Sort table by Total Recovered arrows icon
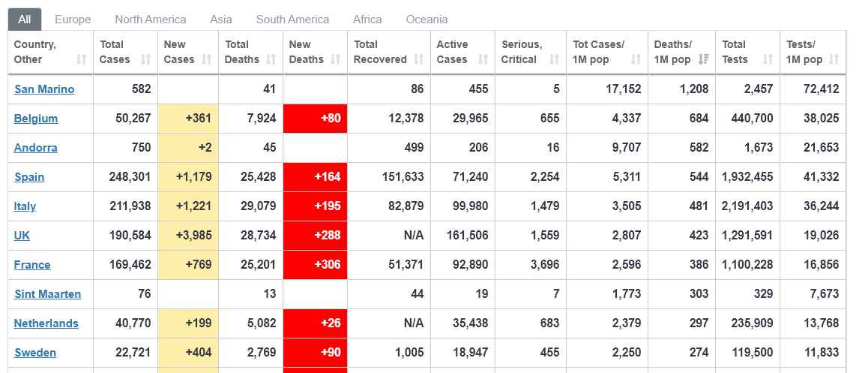Viewport: 868px width, 373px height. tap(418, 59)
